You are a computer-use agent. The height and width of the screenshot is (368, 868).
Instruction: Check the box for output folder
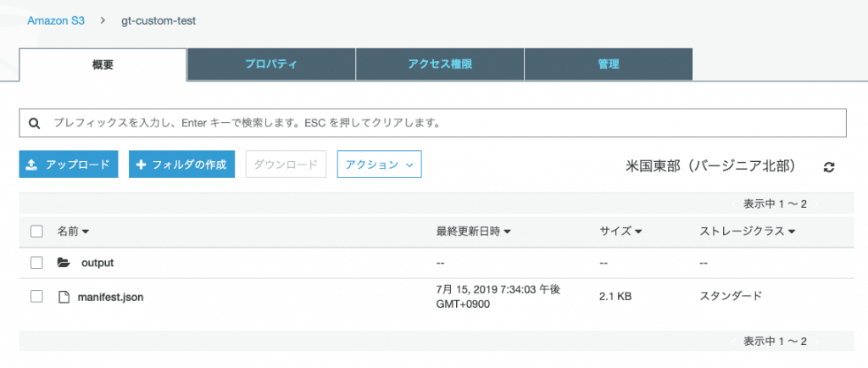pos(36,263)
